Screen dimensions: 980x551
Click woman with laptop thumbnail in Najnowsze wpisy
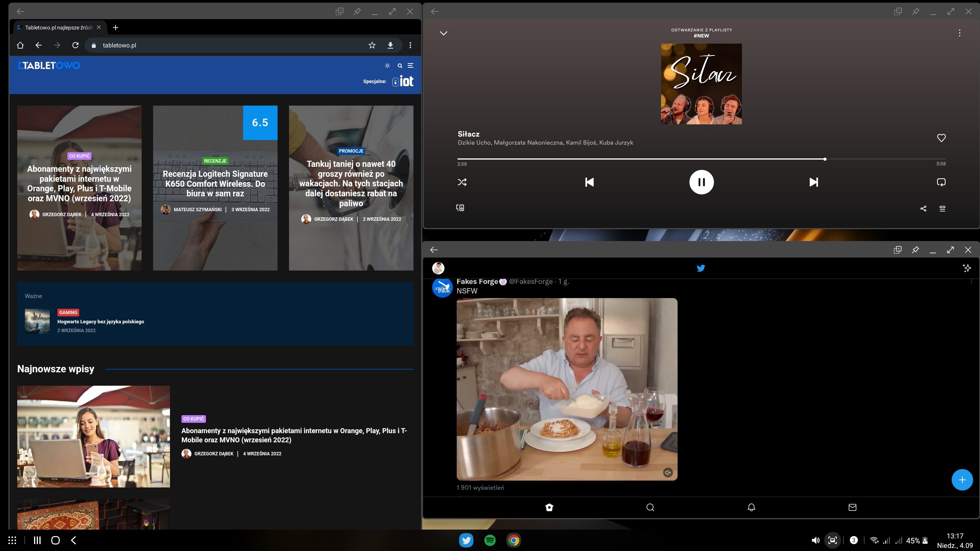pos(93,437)
